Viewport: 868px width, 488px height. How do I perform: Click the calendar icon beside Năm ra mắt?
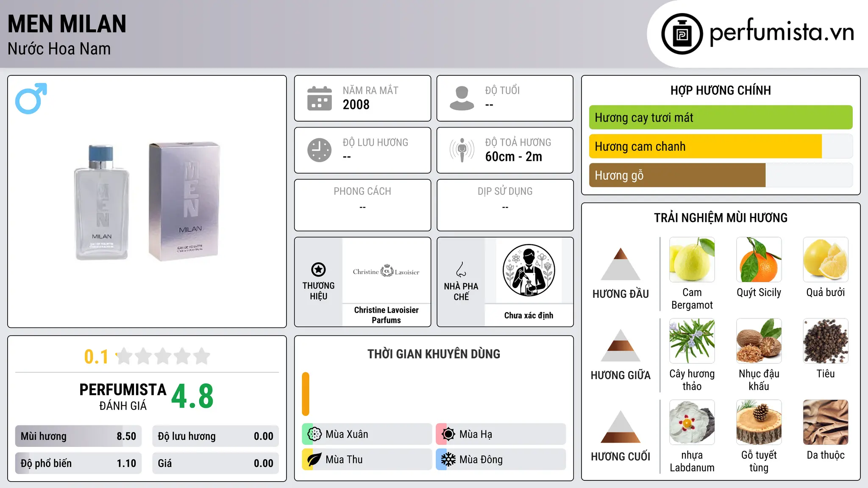pyautogui.click(x=320, y=98)
